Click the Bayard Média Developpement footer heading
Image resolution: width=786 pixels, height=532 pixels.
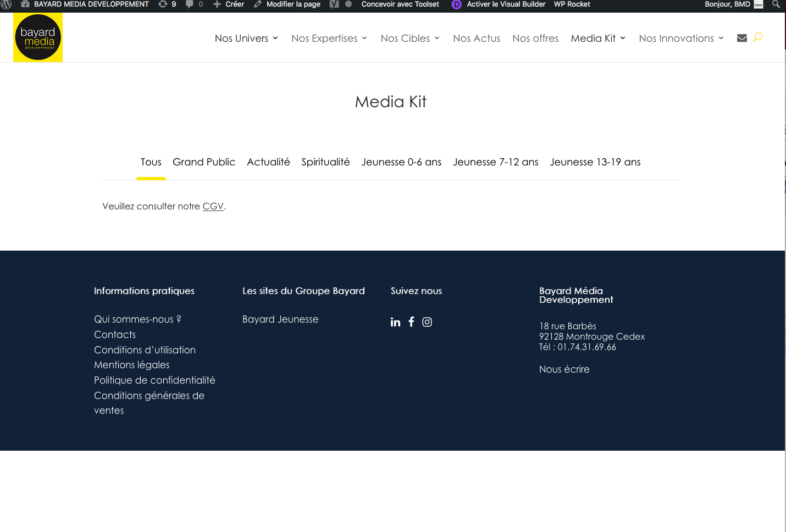(x=576, y=295)
